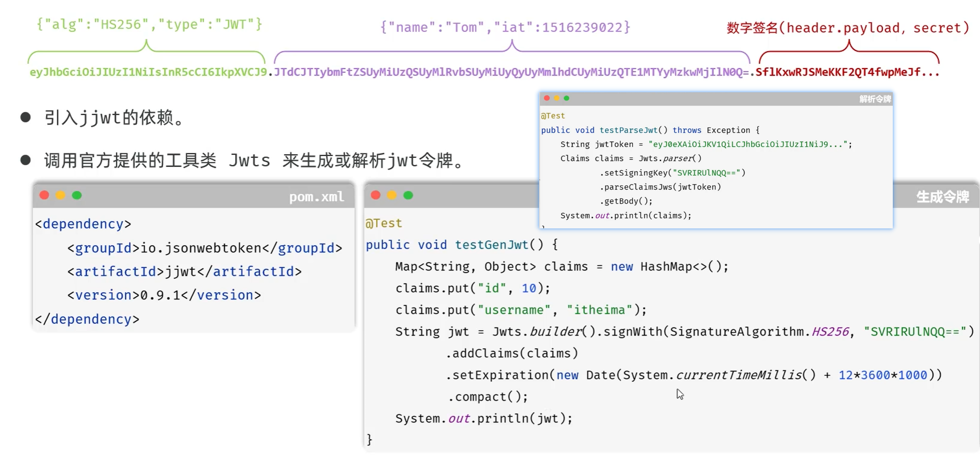Click the yellow dot in 生成令牌 window
The width and height of the screenshot is (980, 474).
pos(392,195)
